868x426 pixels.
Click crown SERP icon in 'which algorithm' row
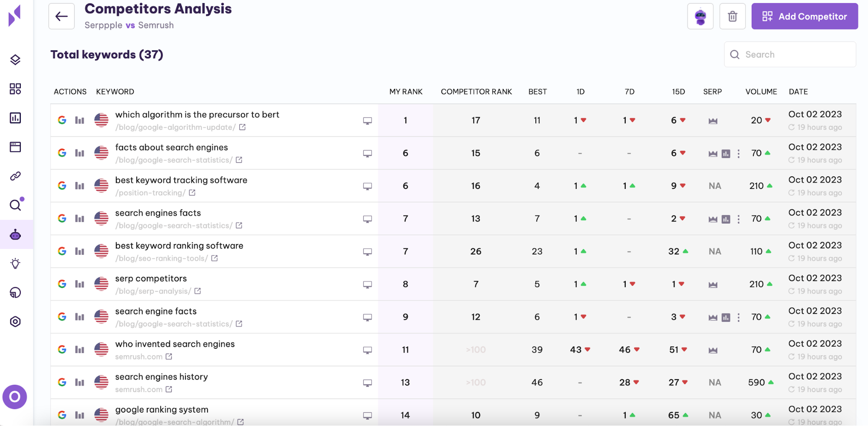pyautogui.click(x=713, y=121)
